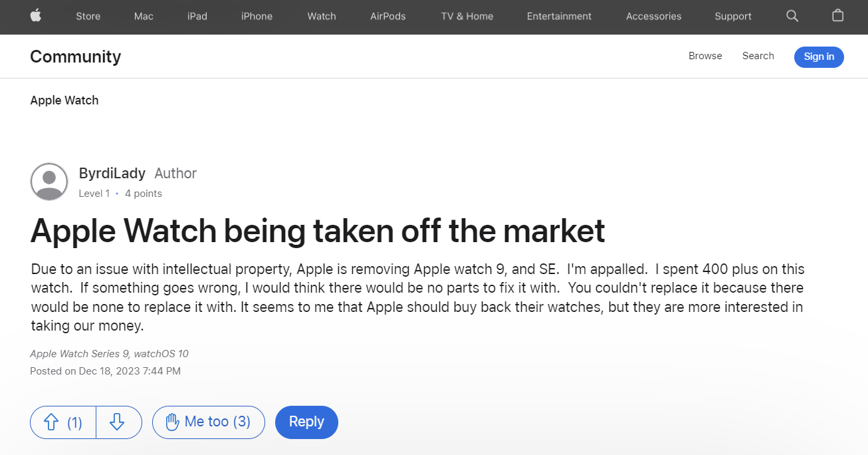
Task: Select iPad in navigation bar
Action: pos(197,16)
